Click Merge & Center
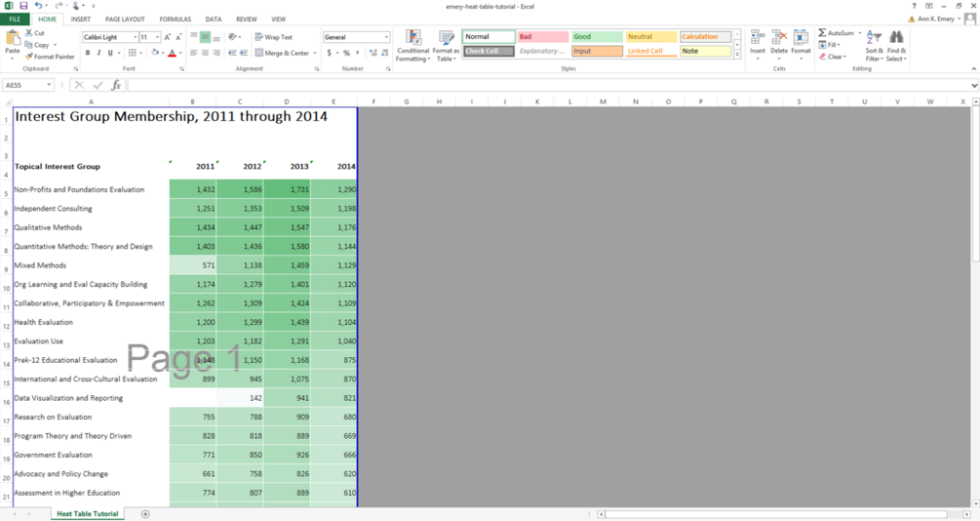 (x=282, y=53)
